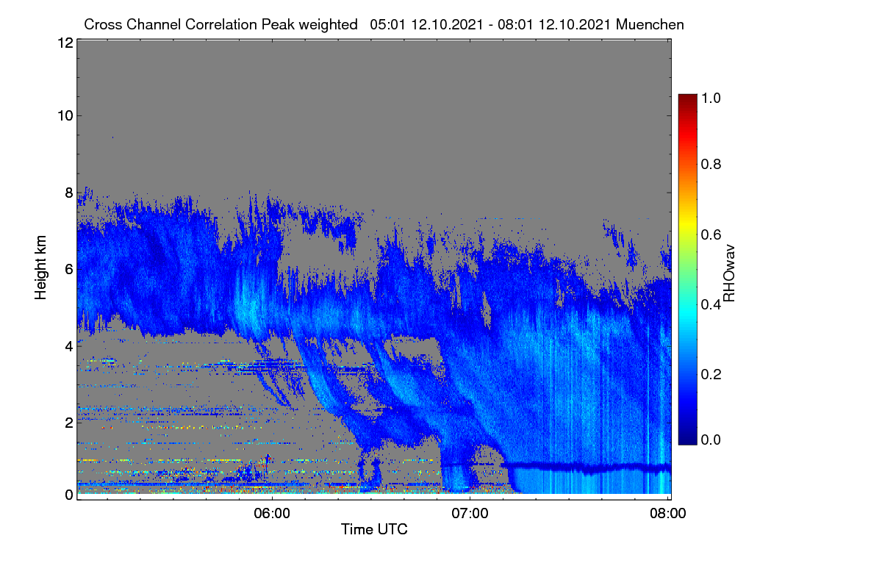Click the station name 'Muenchen' in title

650,24
